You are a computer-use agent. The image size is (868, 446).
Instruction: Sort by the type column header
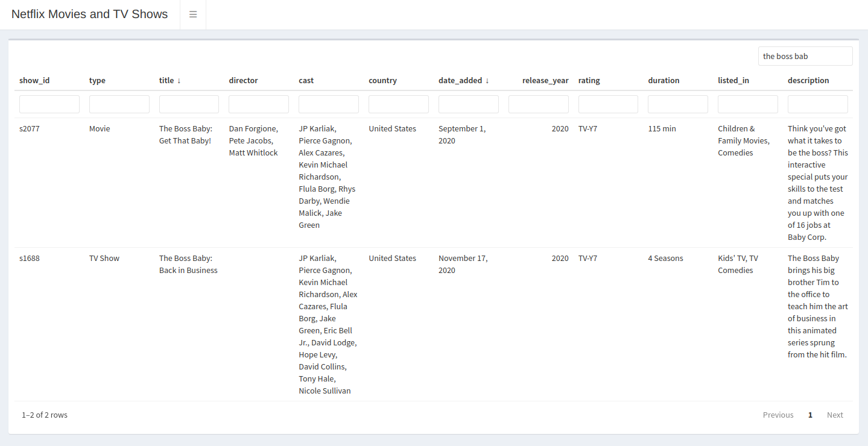pos(97,80)
